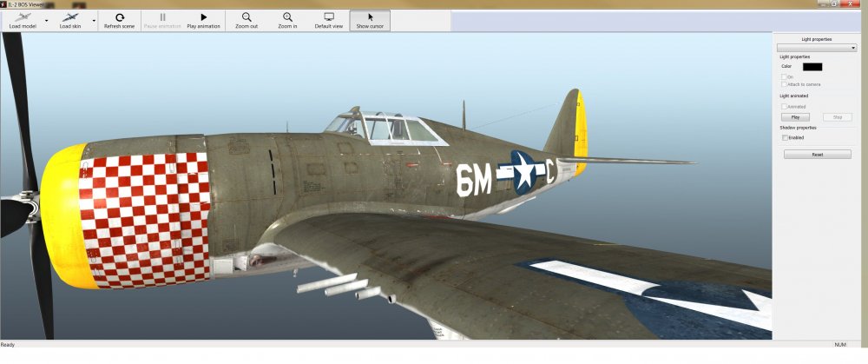Refresh the scene

click(x=119, y=17)
